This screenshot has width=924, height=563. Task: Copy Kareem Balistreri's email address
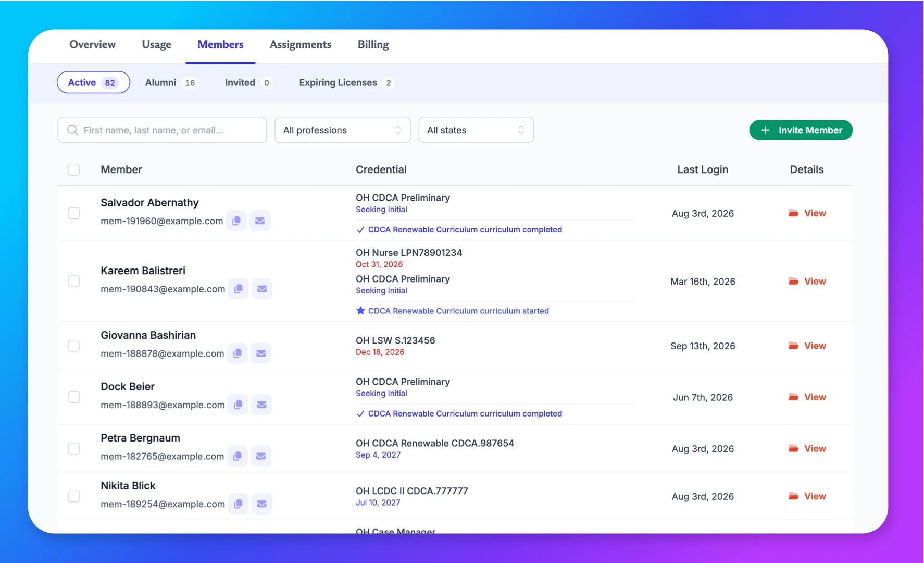click(239, 289)
